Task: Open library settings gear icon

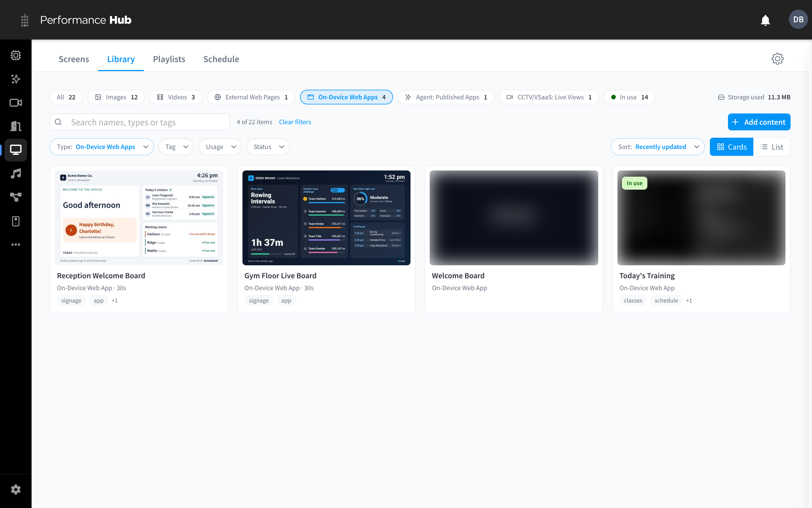Action: [x=777, y=59]
